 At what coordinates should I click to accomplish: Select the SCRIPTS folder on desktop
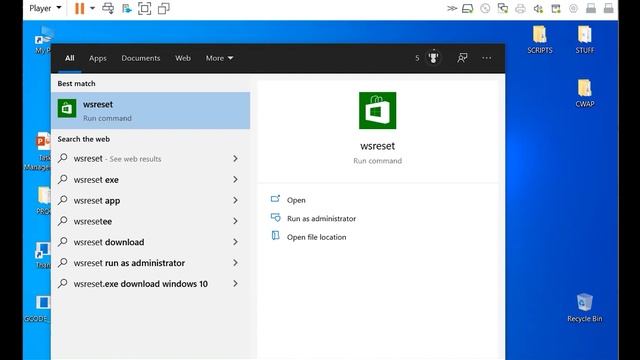click(x=540, y=40)
